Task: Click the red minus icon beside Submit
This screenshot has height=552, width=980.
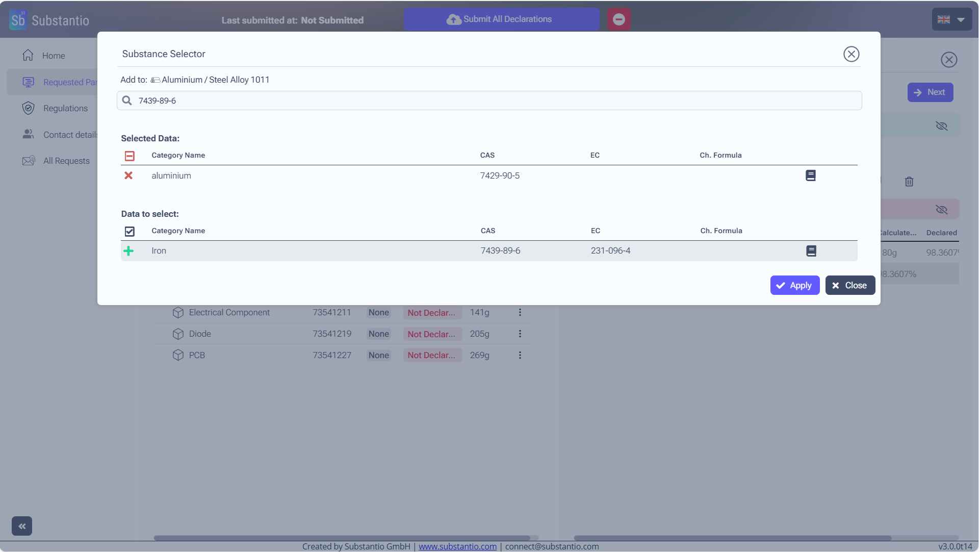Action: coord(618,19)
